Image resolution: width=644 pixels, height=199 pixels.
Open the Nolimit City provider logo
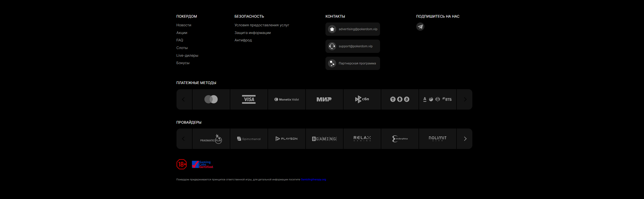(x=438, y=139)
